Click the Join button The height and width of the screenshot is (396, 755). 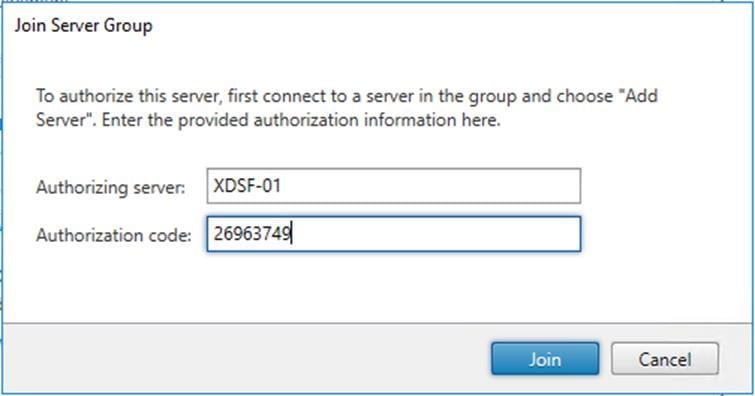pyautogui.click(x=545, y=359)
